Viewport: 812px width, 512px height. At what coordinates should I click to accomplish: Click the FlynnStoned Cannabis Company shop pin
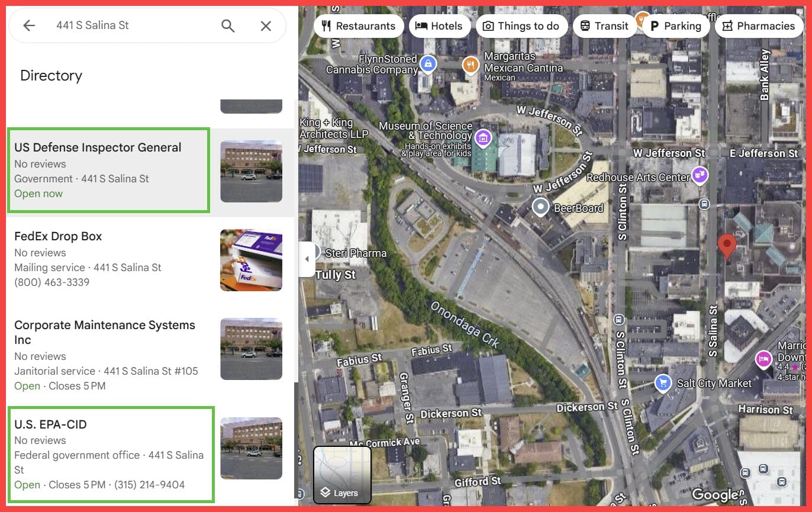428,63
